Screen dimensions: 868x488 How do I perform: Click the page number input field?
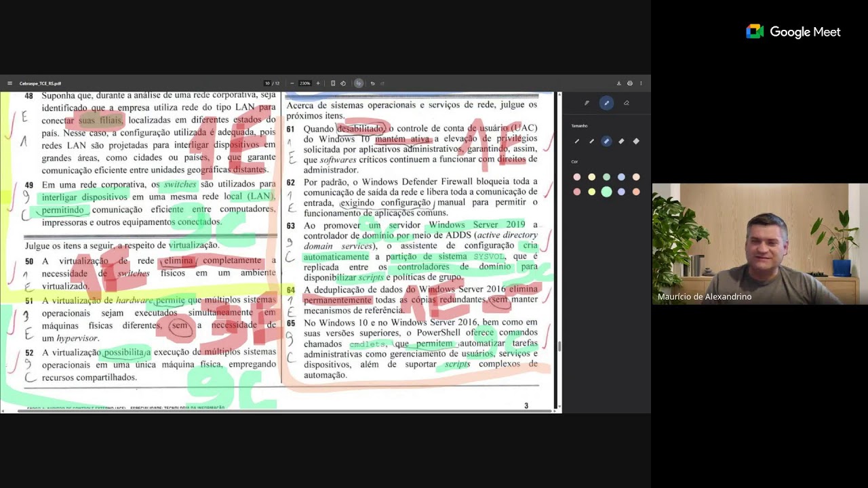point(267,83)
